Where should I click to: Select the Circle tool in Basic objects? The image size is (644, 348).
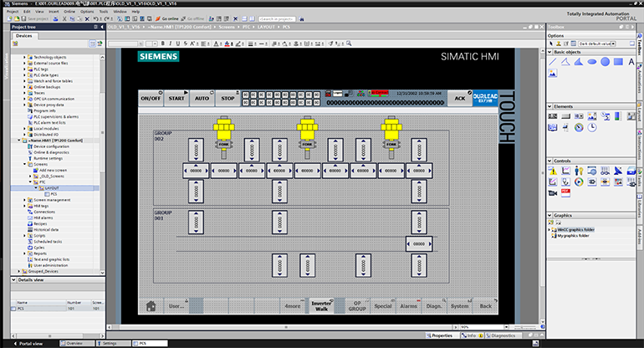[x=605, y=62]
